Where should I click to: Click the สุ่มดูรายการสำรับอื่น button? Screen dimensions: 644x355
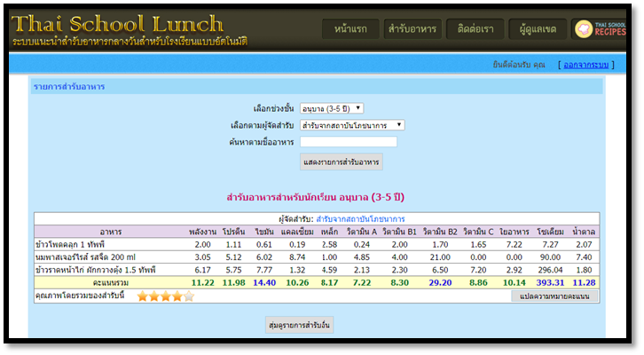(x=299, y=325)
